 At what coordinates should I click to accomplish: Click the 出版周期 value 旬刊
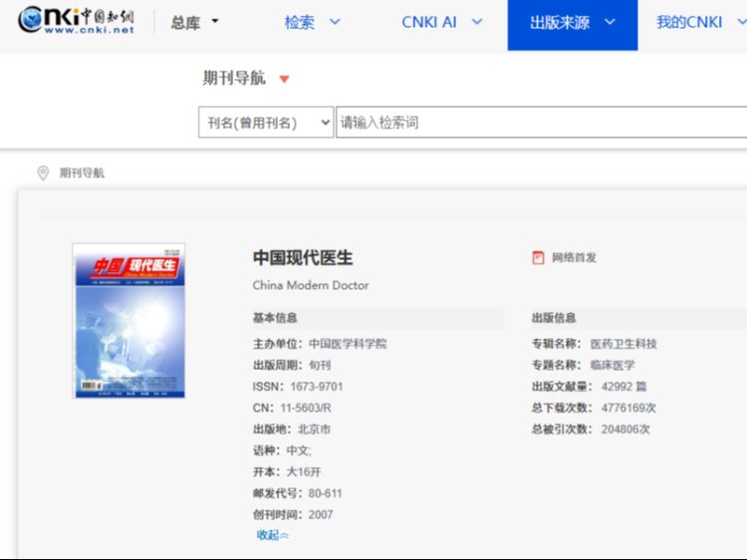tap(320, 365)
